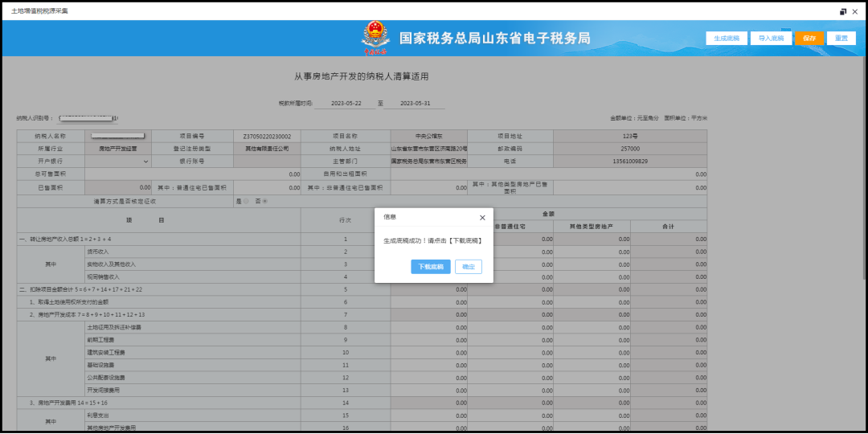Click the national tax emblem logo

(375, 38)
